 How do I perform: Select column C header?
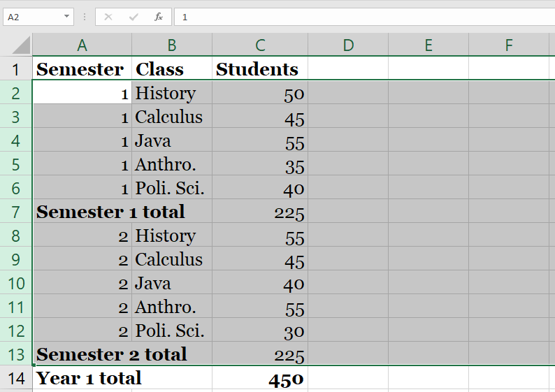pyautogui.click(x=260, y=45)
